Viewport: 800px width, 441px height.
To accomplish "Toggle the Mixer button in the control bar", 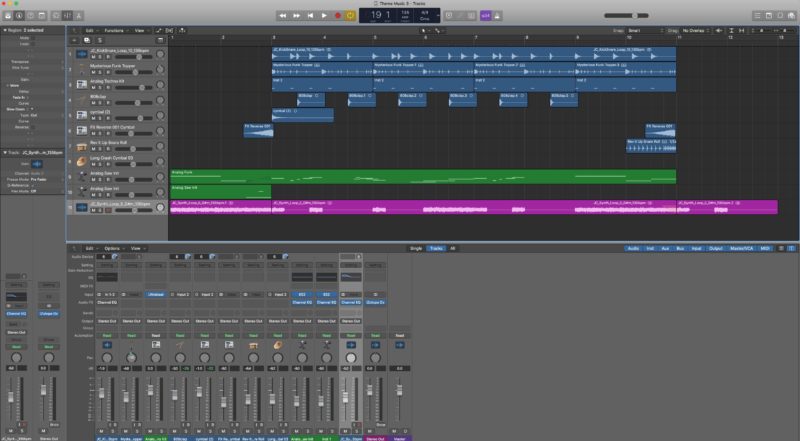I will pyautogui.click(x=67, y=16).
